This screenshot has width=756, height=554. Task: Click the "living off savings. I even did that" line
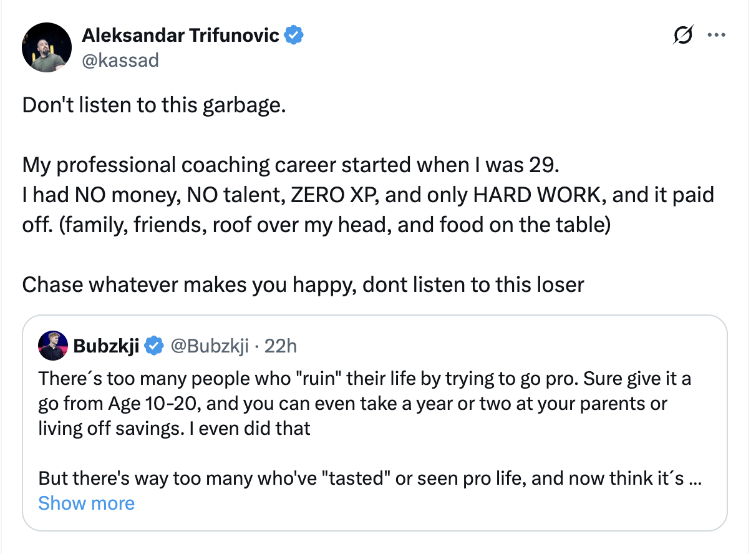tap(175, 428)
